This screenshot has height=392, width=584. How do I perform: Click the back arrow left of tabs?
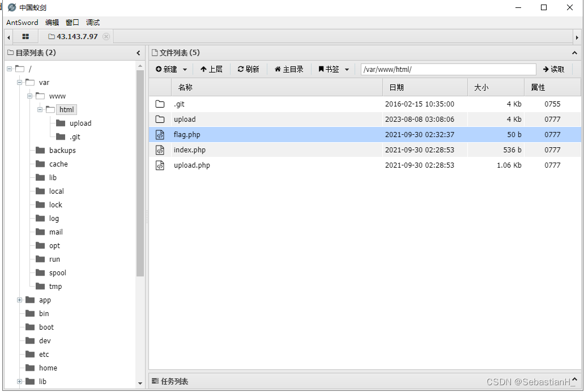point(7,36)
